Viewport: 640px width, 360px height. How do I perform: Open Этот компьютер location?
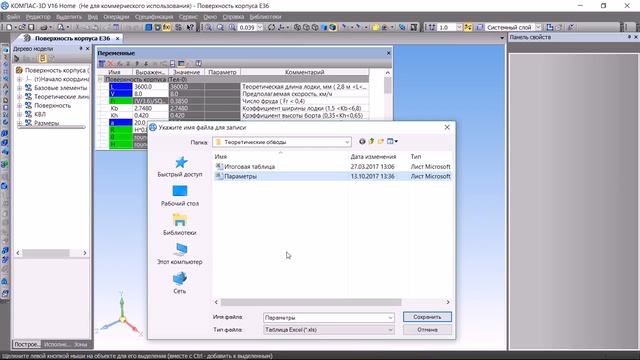point(180,254)
